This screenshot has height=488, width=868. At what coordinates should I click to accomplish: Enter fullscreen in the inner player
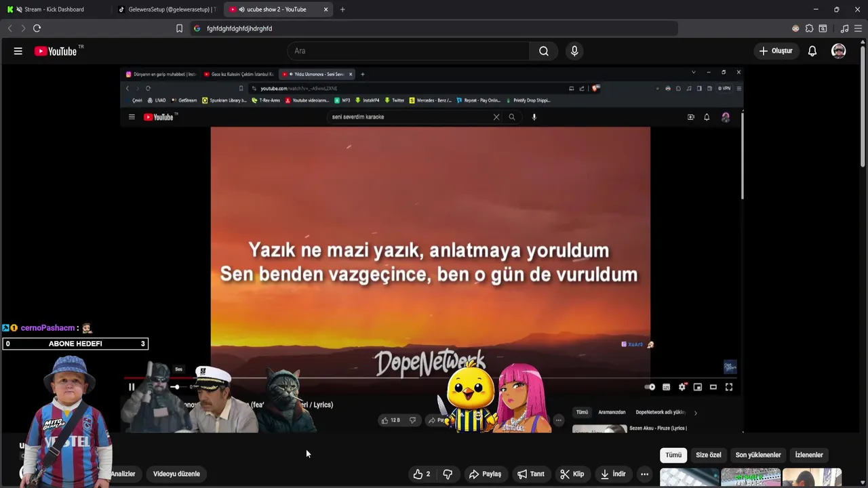729,387
